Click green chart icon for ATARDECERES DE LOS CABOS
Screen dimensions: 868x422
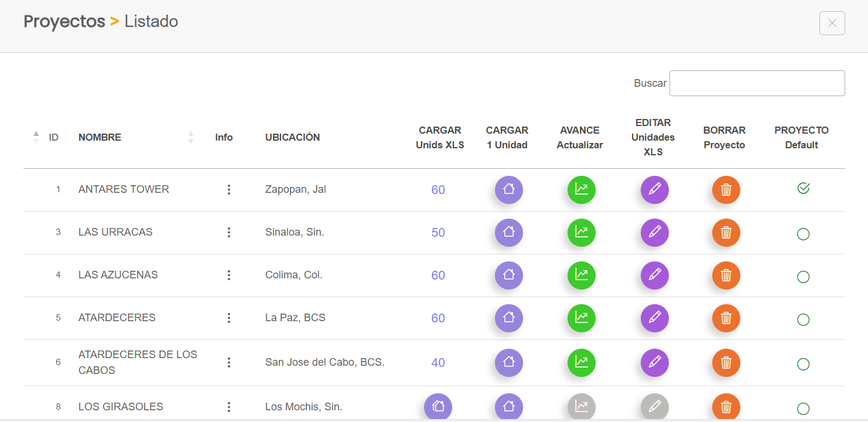click(581, 363)
